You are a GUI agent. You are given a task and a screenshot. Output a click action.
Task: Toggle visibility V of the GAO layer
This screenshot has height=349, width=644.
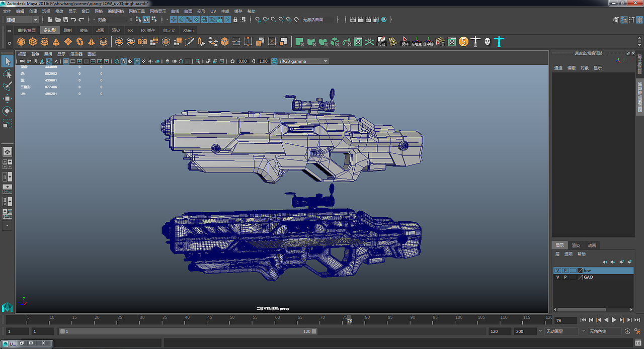tap(557, 277)
